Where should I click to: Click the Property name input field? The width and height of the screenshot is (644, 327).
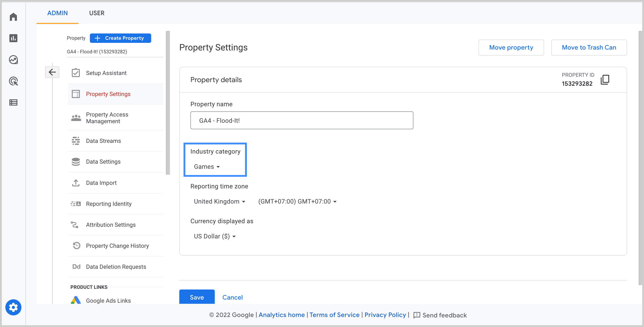click(x=301, y=120)
